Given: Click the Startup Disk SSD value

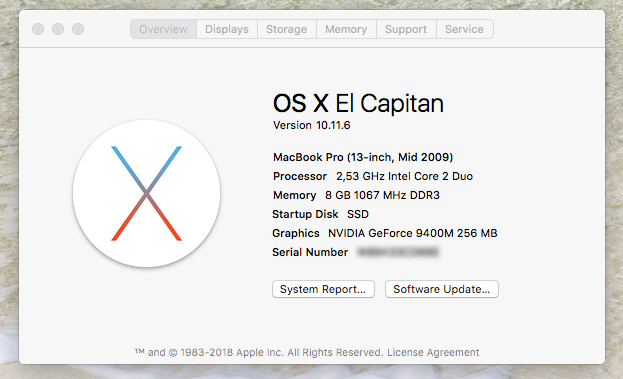Looking at the screenshot, I should 358,214.
